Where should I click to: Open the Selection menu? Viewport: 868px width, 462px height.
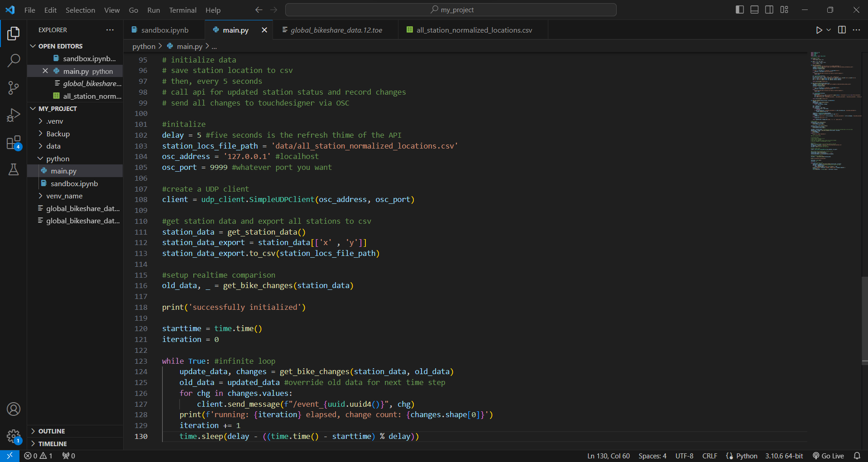tap(80, 10)
